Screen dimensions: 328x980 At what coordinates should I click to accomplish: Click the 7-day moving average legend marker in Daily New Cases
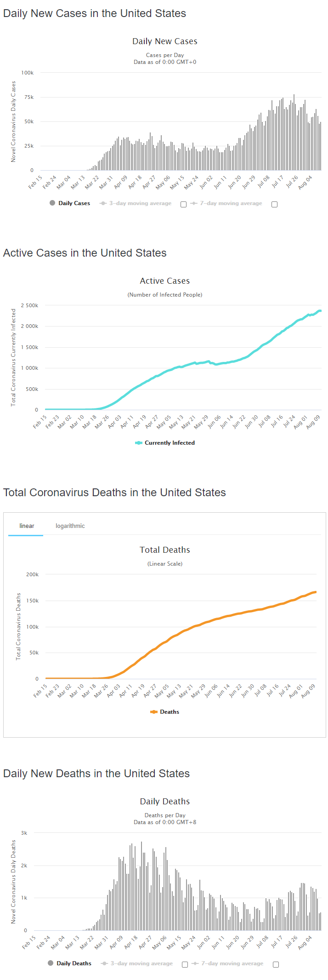(x=194, y=203)
